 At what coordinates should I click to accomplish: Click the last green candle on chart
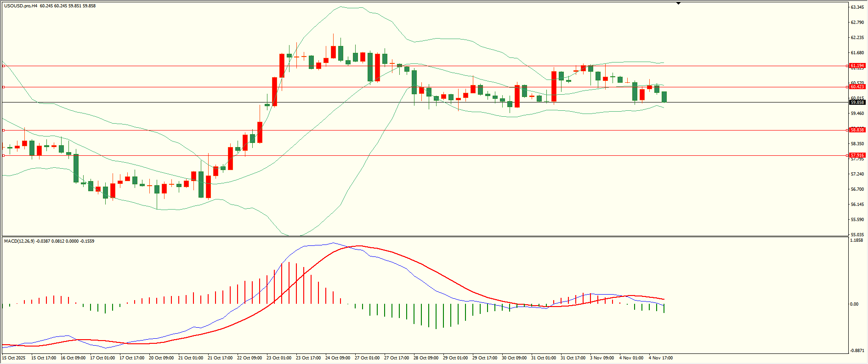point(664,97)
